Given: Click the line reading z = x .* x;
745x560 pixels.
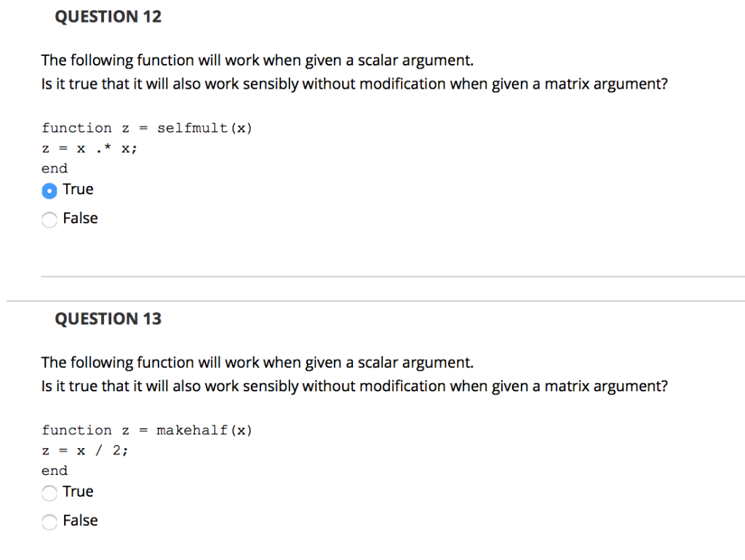Looking at the screenshot, I should pyautogui.click(x=89, y=148).
